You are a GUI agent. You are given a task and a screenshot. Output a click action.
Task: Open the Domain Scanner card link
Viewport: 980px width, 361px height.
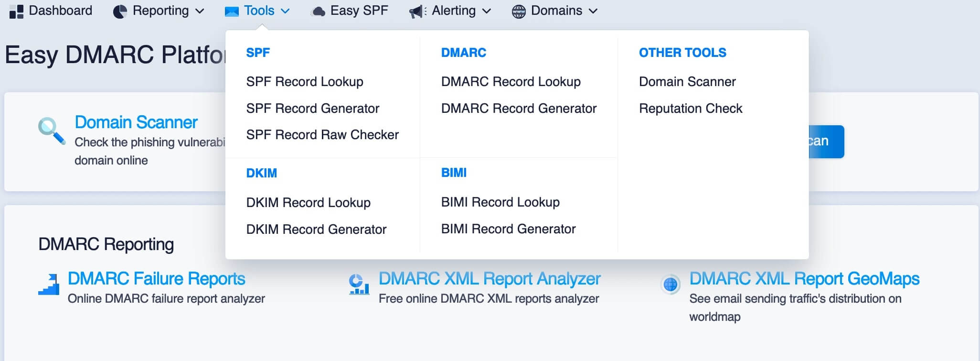click(136, 122)
